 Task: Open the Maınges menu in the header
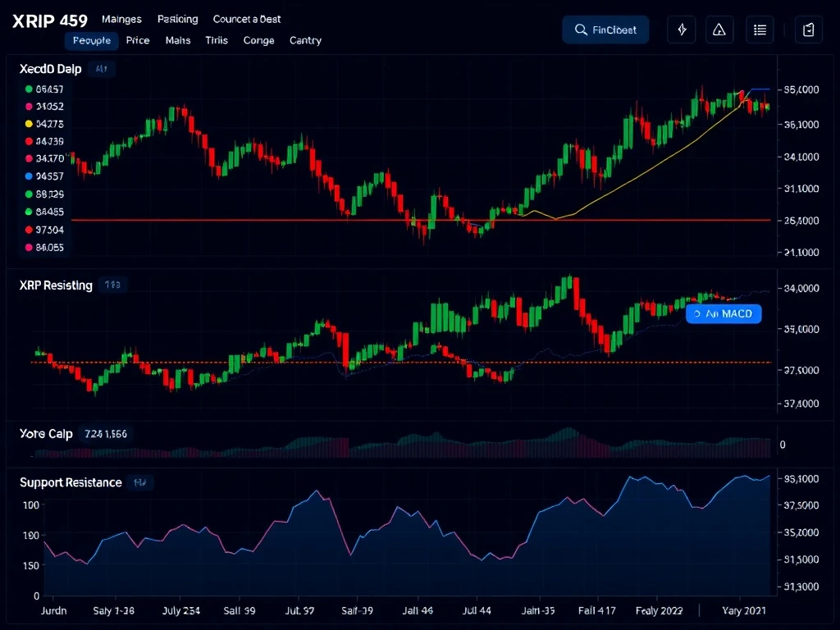point(121,19)
